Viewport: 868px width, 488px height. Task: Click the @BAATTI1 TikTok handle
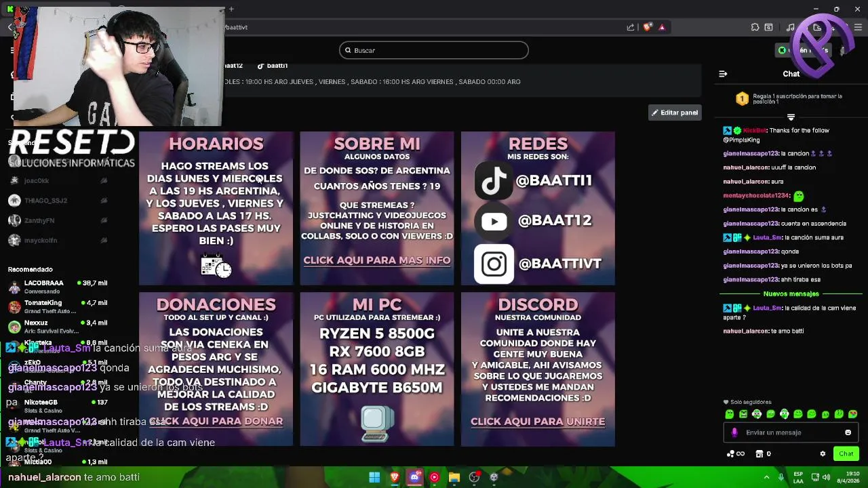pos(553,180)
